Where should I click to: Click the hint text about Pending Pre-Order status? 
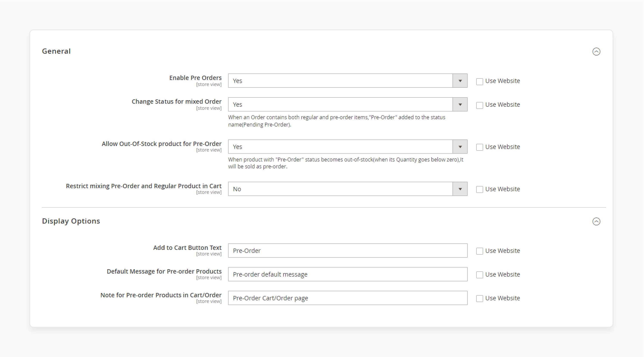336,121
